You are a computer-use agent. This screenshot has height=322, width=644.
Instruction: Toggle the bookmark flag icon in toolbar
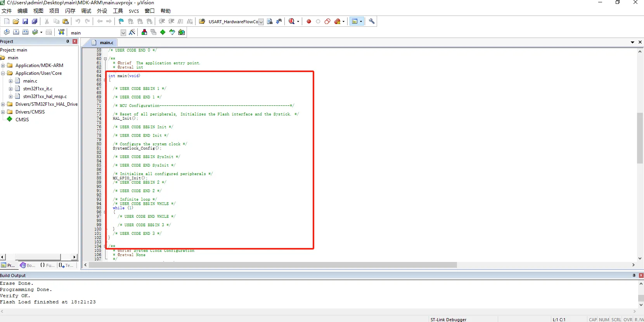tap(121, 21)
